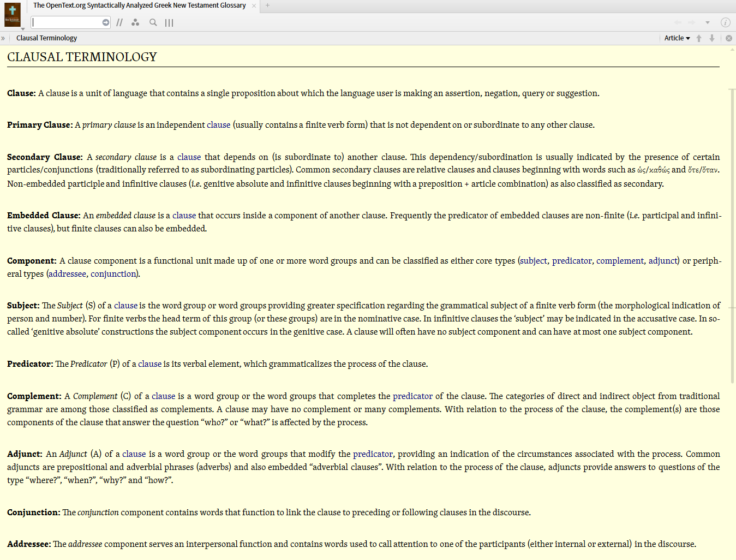Jump to next article with down arrow
The height and width of the screenshot is (560, 736).
pos(712,38)
